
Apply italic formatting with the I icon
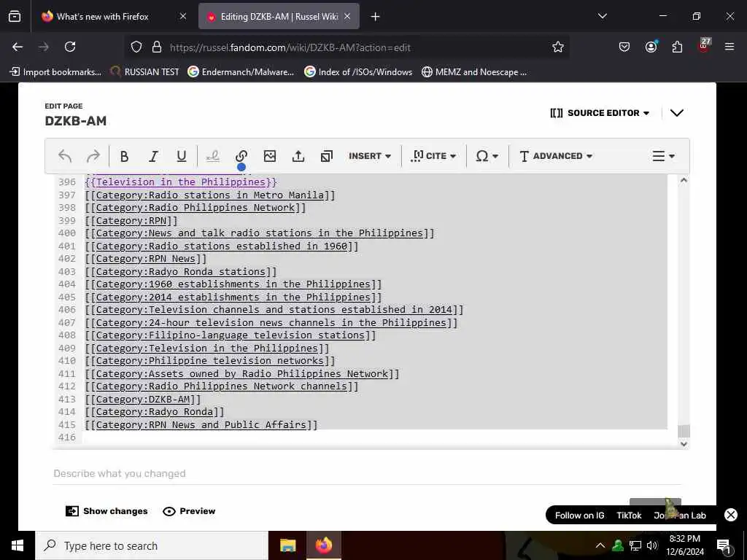point(153,156)
